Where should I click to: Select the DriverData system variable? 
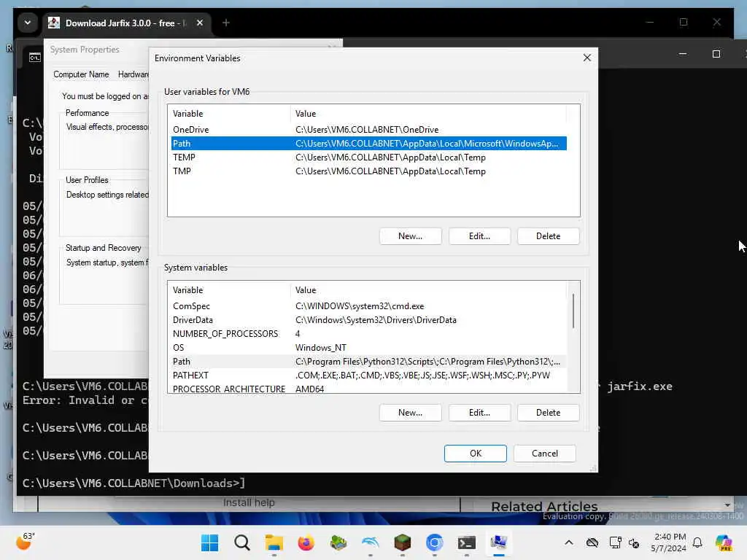368,320
